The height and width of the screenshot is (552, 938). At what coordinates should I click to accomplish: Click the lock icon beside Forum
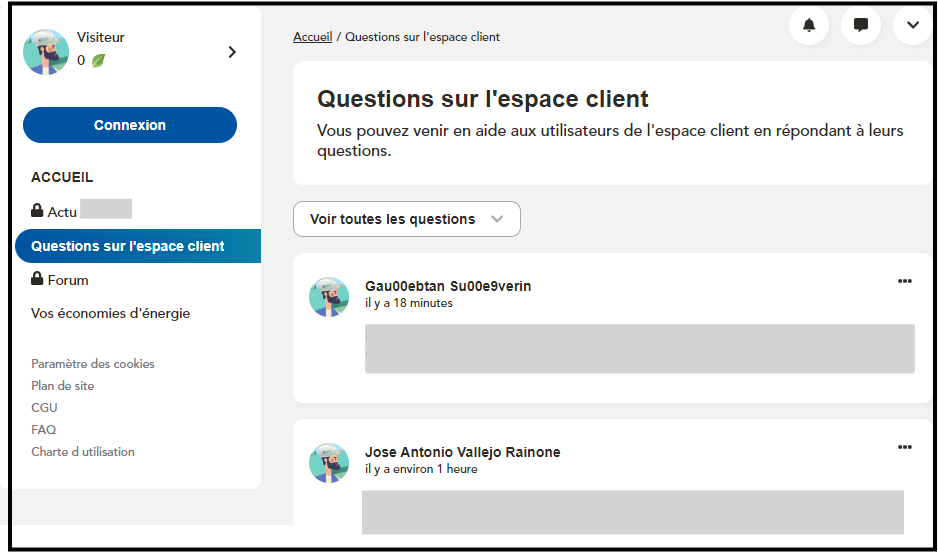(37, 279)
